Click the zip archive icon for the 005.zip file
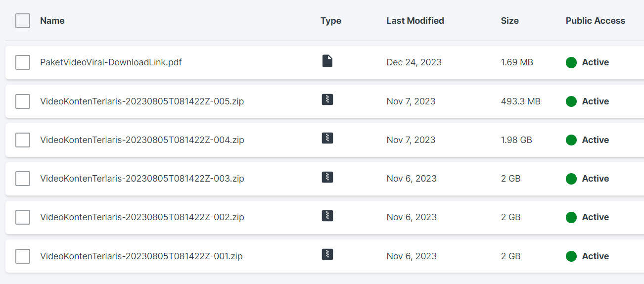This screenshot has width=644, height=284. tap(327, 99)
